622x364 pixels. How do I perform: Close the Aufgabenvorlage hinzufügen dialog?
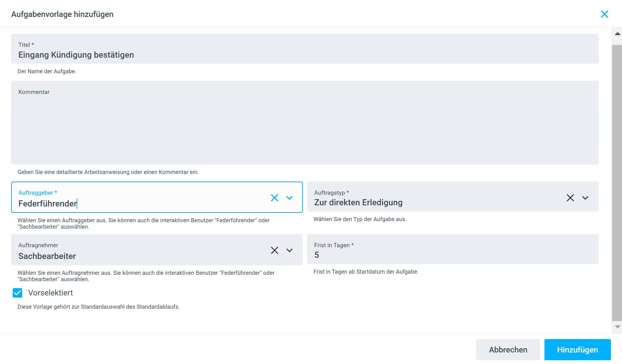(604, 14)
